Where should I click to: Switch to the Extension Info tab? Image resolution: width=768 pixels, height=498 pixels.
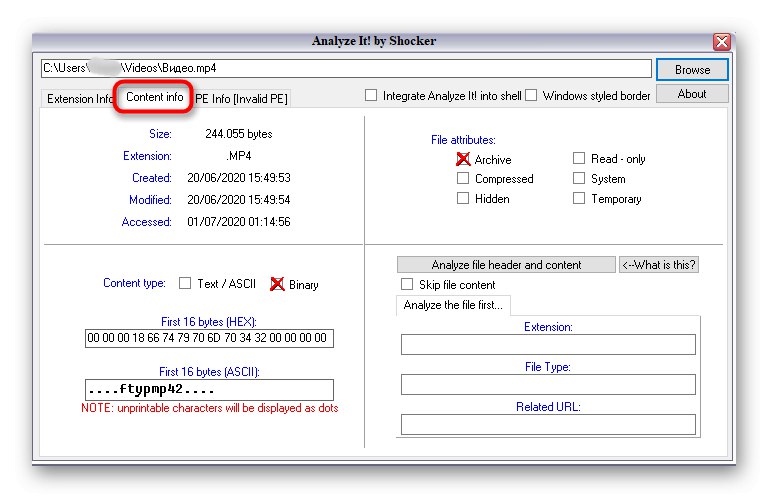(x=80, y=98)
